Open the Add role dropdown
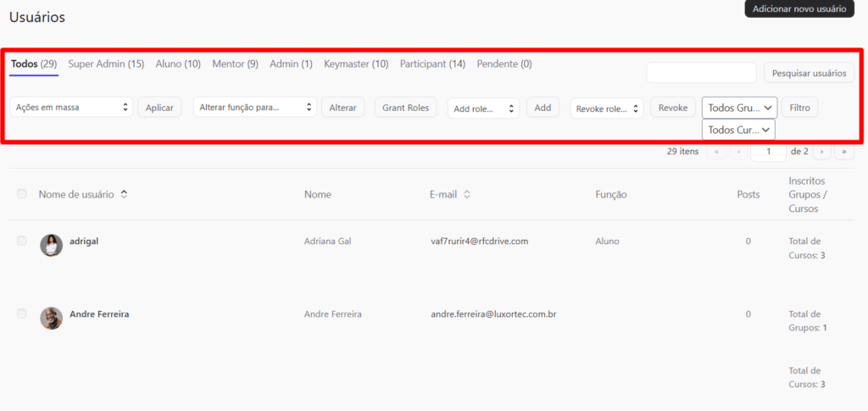This screenshot has height=411, width=868. (483, 108)
